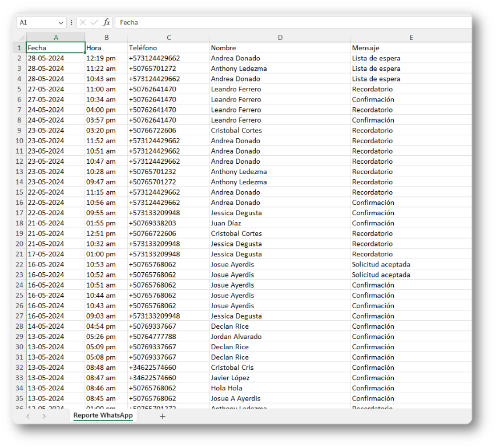This screenshot has width=496, height=448.
Task: Click the previous sheet navigation arrow
Action: click(28, 416)
